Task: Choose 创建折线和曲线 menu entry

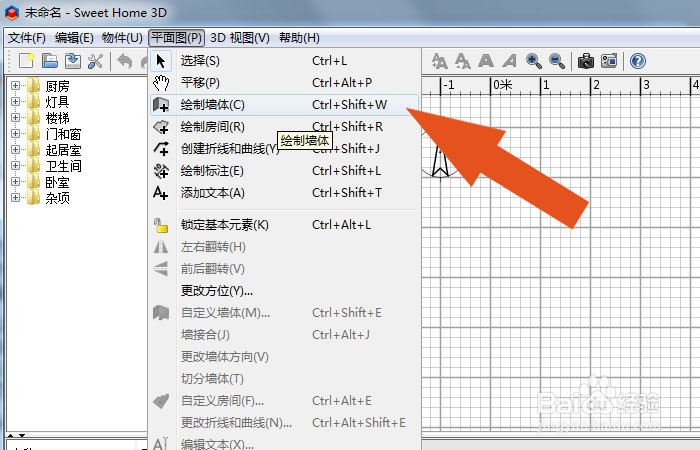Action: [x=284, y=149]
